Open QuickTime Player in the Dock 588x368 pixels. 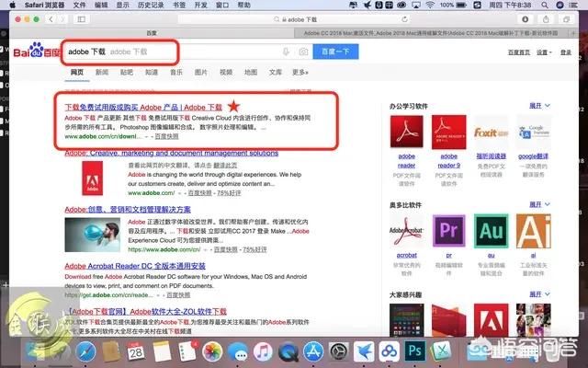tap(288, 352)
